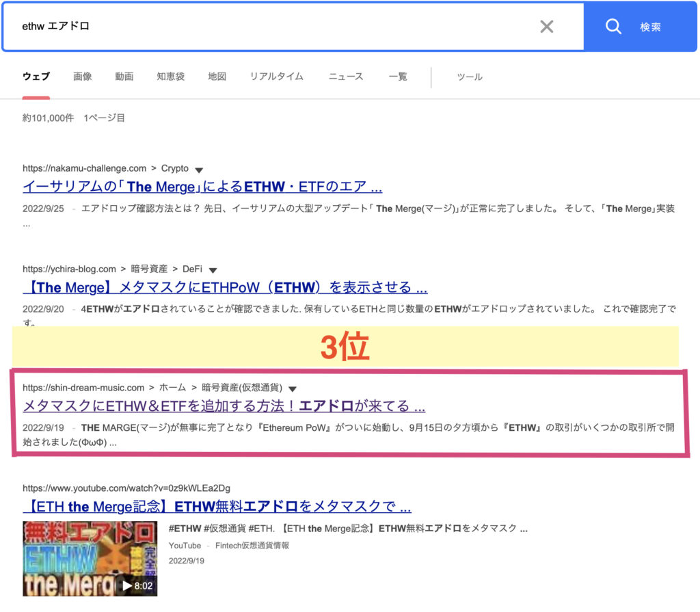Expand dropdown arrow beside shin-dream-music.com breadcrumb

click(x=293, y=388)
